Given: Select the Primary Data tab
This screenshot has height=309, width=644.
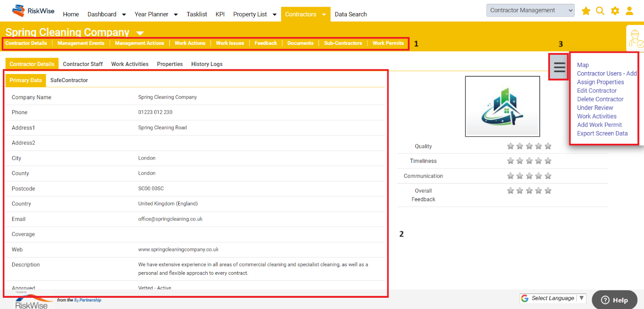Looking at the screenshot, I should [26, 80].
